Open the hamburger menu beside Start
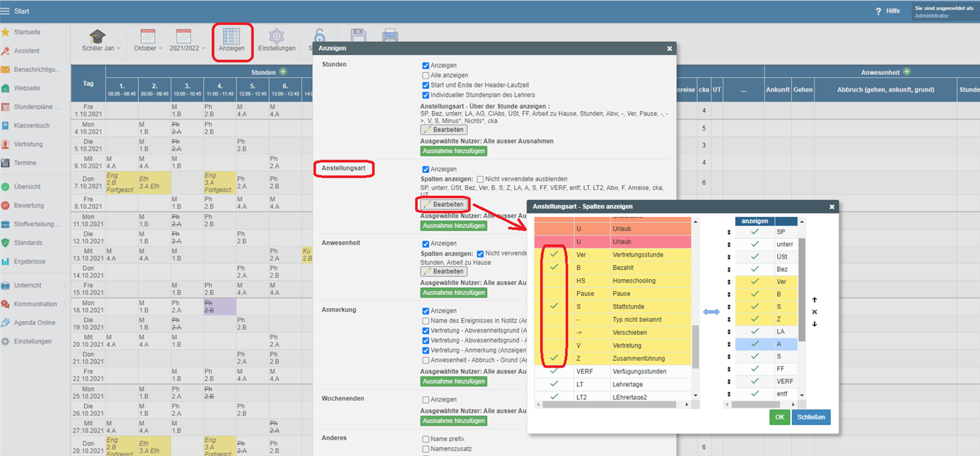The height and width of the screenshot is (456, 980). point(6,11)
